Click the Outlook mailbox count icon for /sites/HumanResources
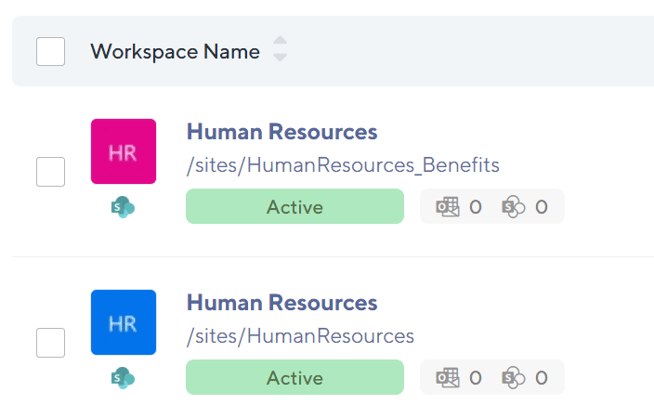Image resolution: width=654 pixels, height=418 pixels. tap(447, 378)
